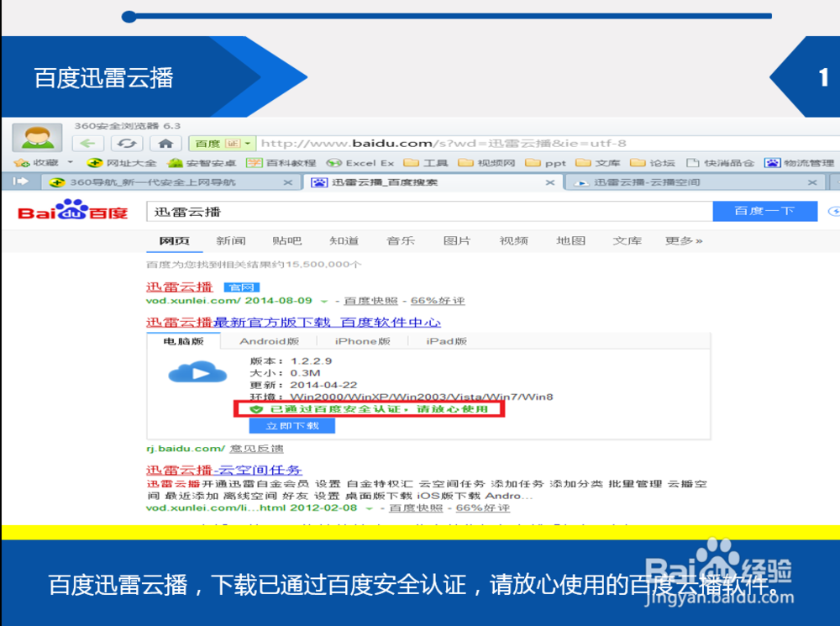Close the 360导航 tab
Viewport: 840px width, 626px height.
288,183
